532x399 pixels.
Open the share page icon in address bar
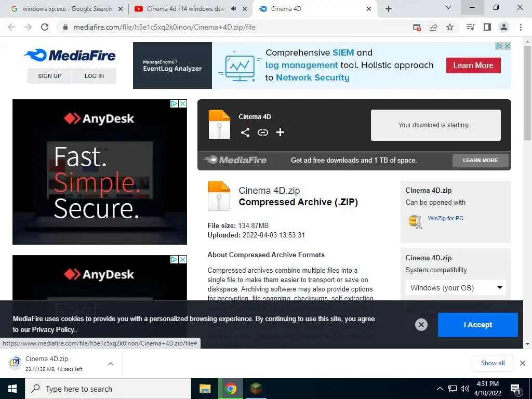pos(433,27)
